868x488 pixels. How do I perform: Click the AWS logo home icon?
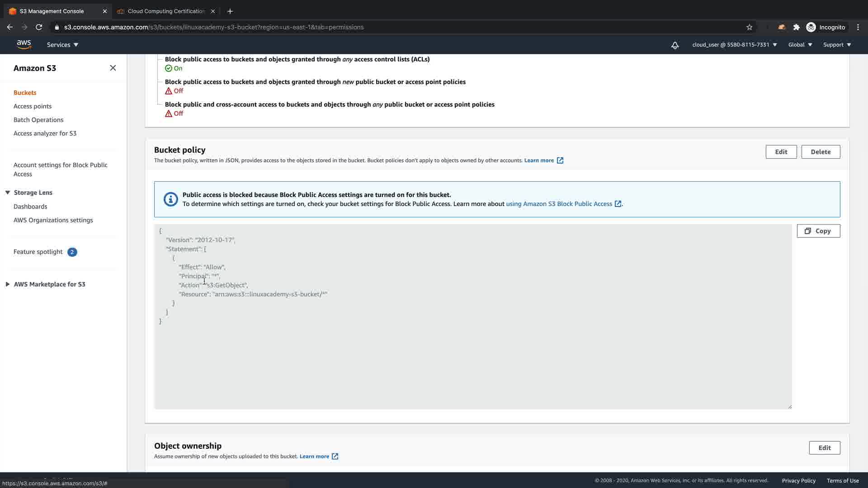(24, 44)
